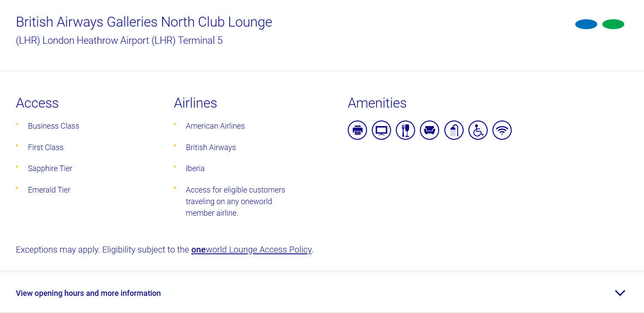Expand View opening hours and more information
The image size is (644, 313).
point(88,293)
